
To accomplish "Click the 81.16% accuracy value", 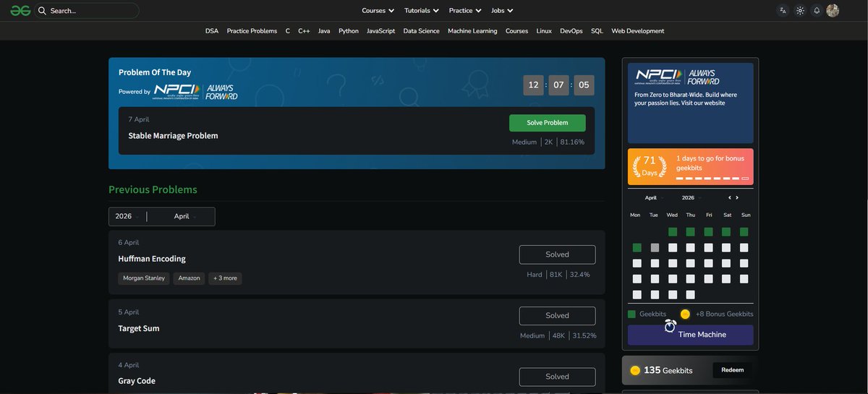I will [x=572, y=142].
